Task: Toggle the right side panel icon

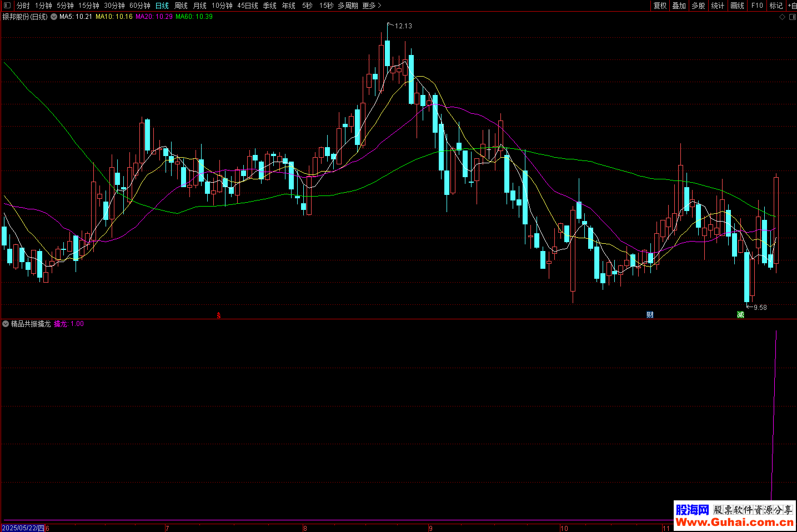Action: tap(793, 17)
